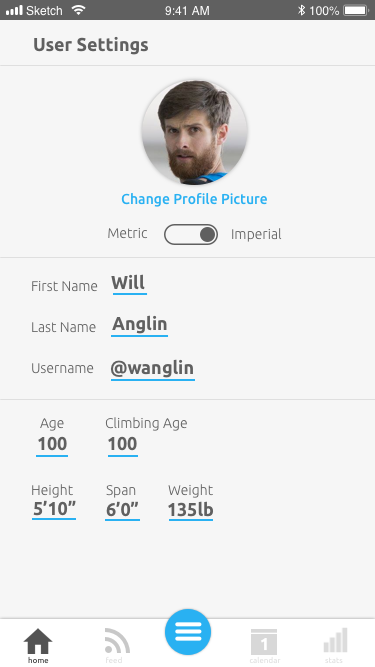The image size is (375, 667).
Task: Click Change Profile Picture link
Action: point(194,199)
